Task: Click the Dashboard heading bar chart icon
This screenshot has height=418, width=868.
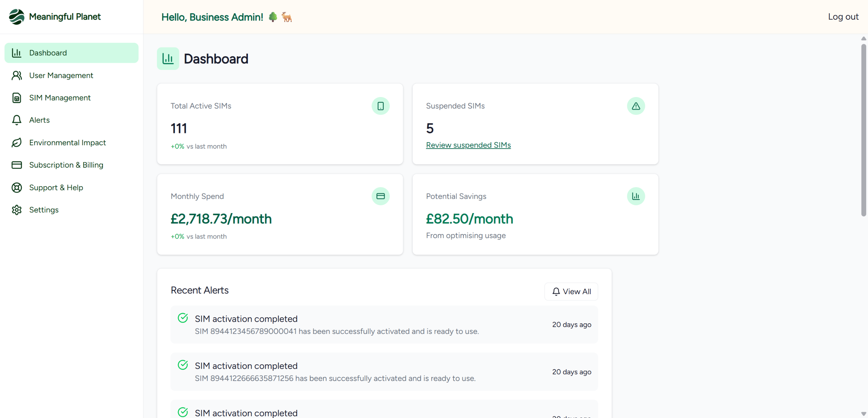Action: [x=168, y=59]
